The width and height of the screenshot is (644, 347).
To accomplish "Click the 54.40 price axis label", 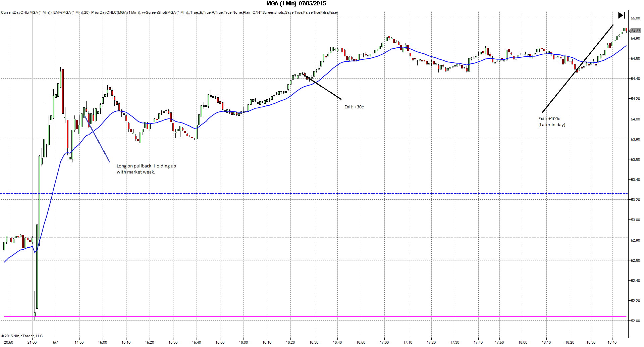I will [x=635, y=79].
